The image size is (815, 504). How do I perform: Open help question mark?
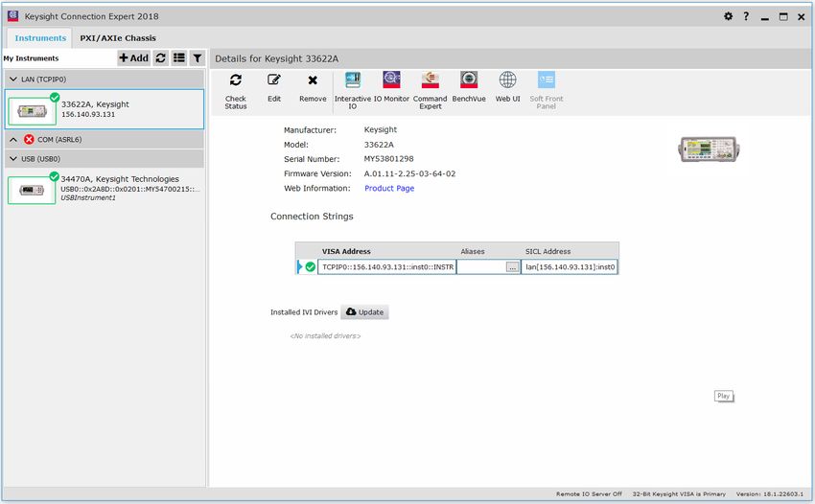pyautogui.click(x=746, y=16)
